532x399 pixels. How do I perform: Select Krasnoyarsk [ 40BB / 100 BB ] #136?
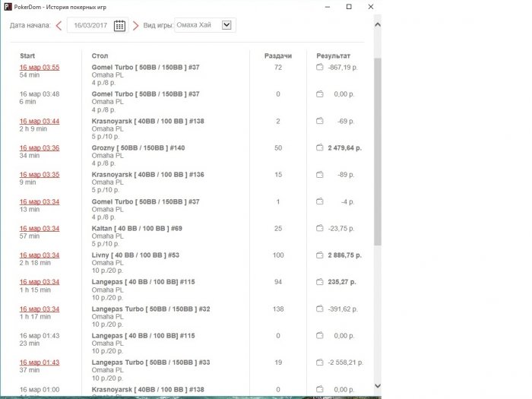[x=148, y=175]
